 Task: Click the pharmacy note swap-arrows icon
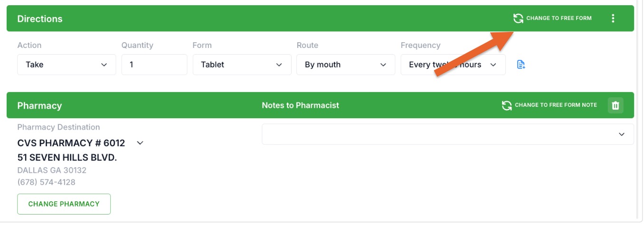[x=507, y=105]
